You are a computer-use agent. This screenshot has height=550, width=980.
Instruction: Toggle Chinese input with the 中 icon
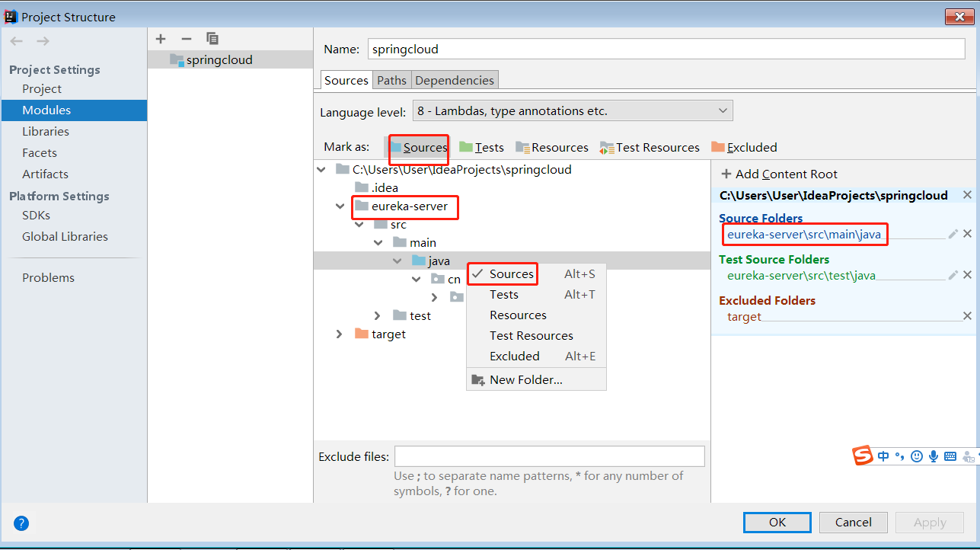[883, 456]
